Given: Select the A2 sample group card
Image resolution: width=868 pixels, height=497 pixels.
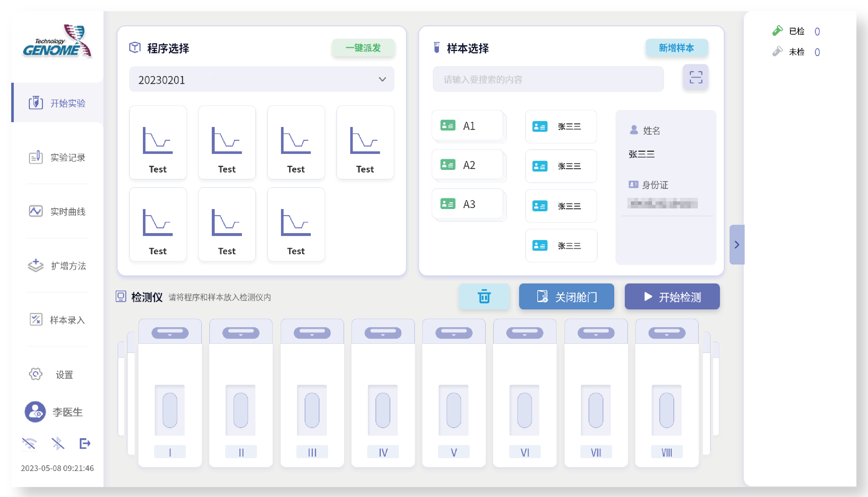Looking at the screenshot, I should pyautogui.click(x=468, y=165).
